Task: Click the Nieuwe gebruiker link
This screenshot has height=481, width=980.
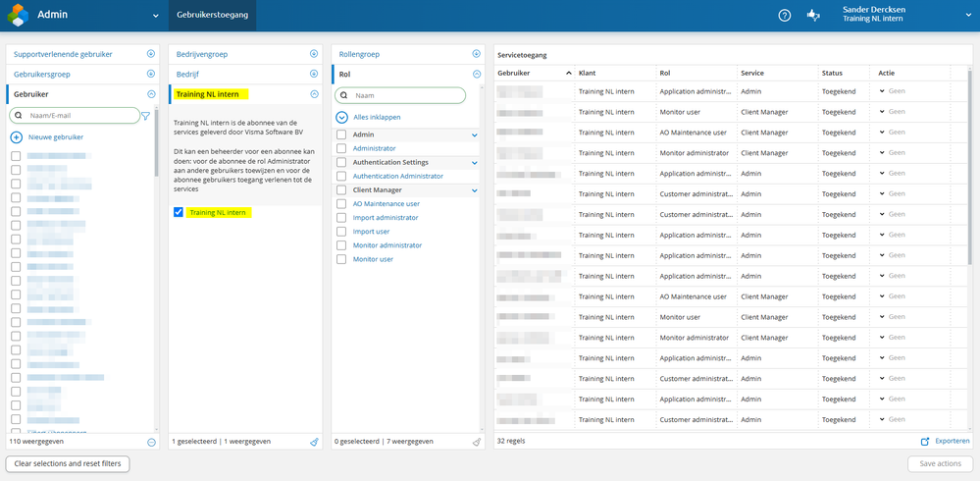Action: (x=56, y=137)
